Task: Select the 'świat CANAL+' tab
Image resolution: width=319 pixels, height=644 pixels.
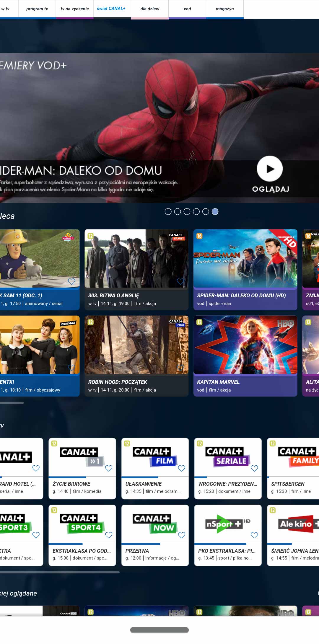Action: [112, 9]
